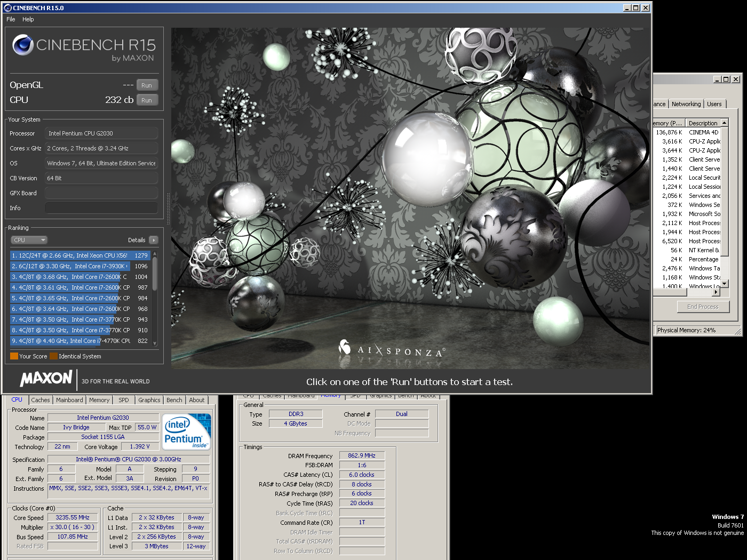Click the Identical System brown color swatch

pos(53,356)
